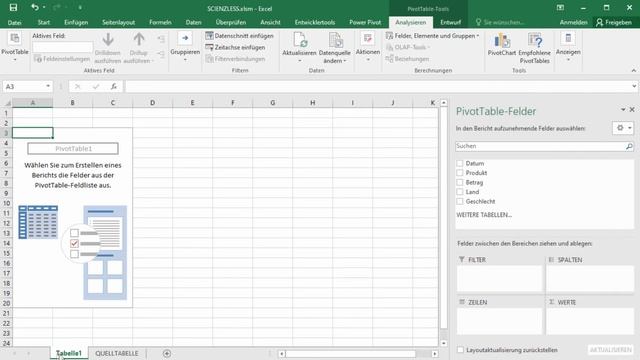The image size is (640, 360).
Task: Check the Datum field checkbox
Action: tap(460, 163)
